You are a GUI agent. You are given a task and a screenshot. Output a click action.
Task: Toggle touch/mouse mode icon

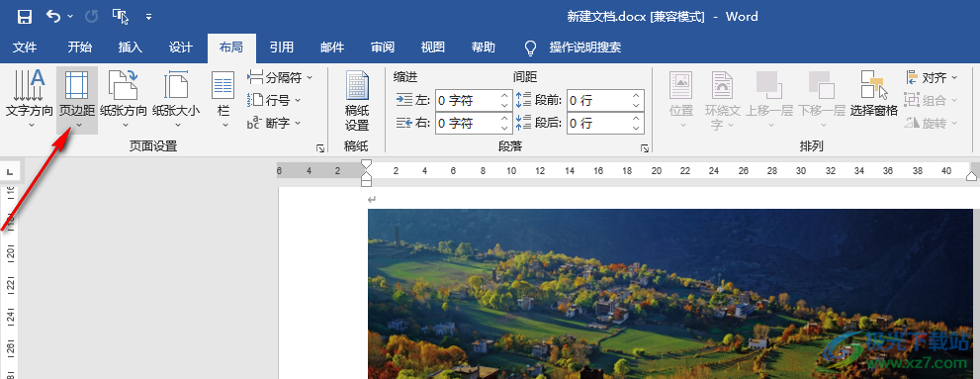(x=121, y=17)
